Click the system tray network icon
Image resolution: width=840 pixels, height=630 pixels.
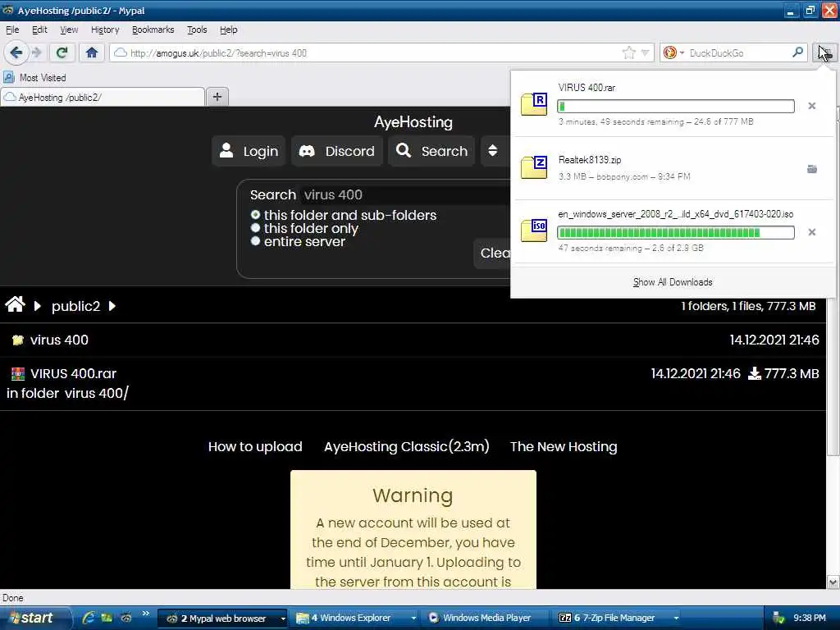tap(778, 618)
